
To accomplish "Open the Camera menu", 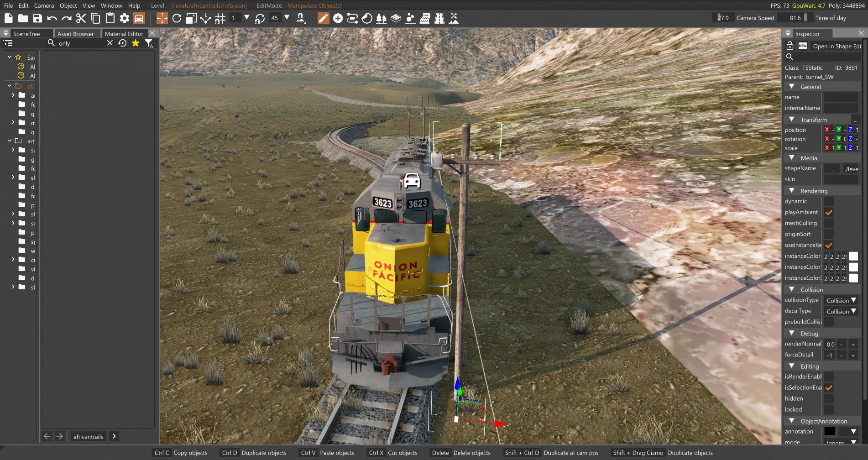I will pyautogui.click(x=44, y=5).
